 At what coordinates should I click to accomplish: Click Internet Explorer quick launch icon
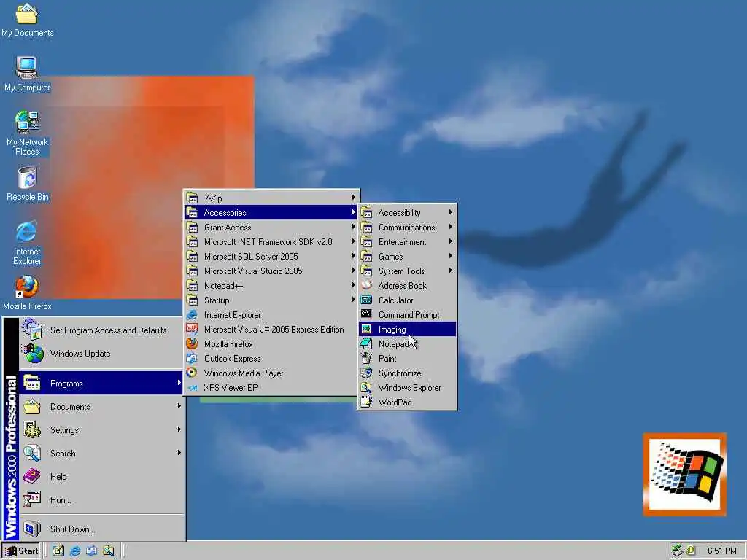pos(75,551)
